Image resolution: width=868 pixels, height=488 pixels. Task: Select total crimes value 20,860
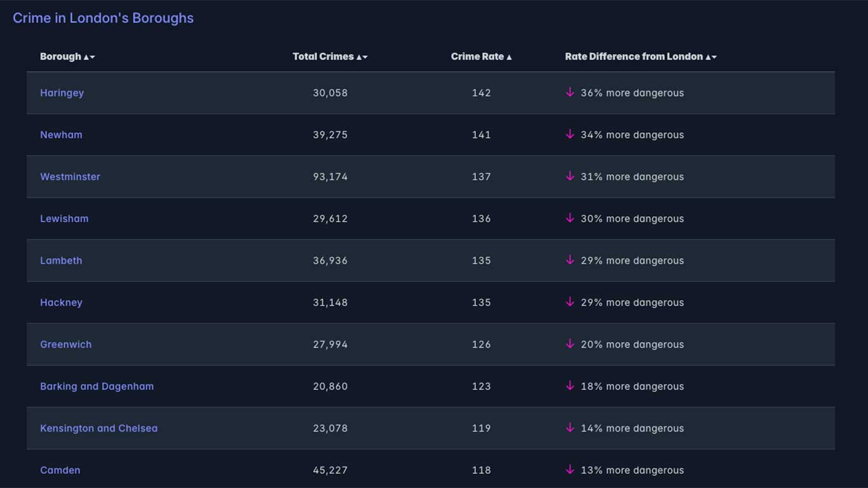coord(330,386)
